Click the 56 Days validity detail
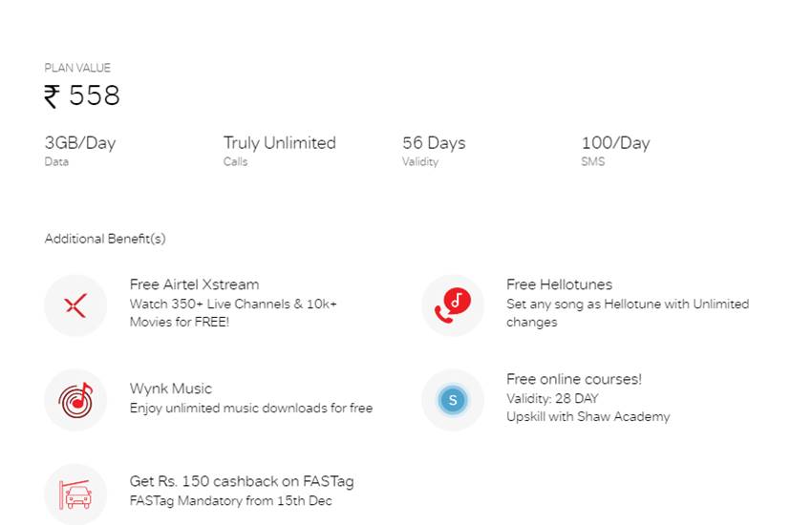The width and height of the screenshot is (812, 525). pyautogui.click(x=434, y=143)
